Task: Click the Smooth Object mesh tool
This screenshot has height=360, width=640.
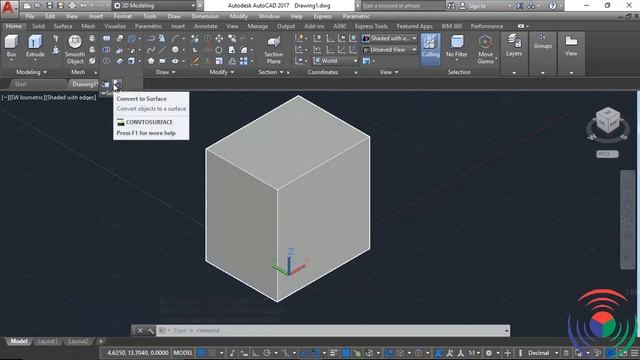Action: click(x=75, y=49)
